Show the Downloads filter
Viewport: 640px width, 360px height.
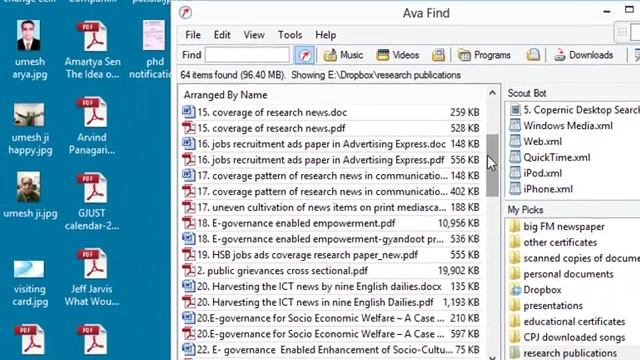pyautogui.click(x=584, y=55)
